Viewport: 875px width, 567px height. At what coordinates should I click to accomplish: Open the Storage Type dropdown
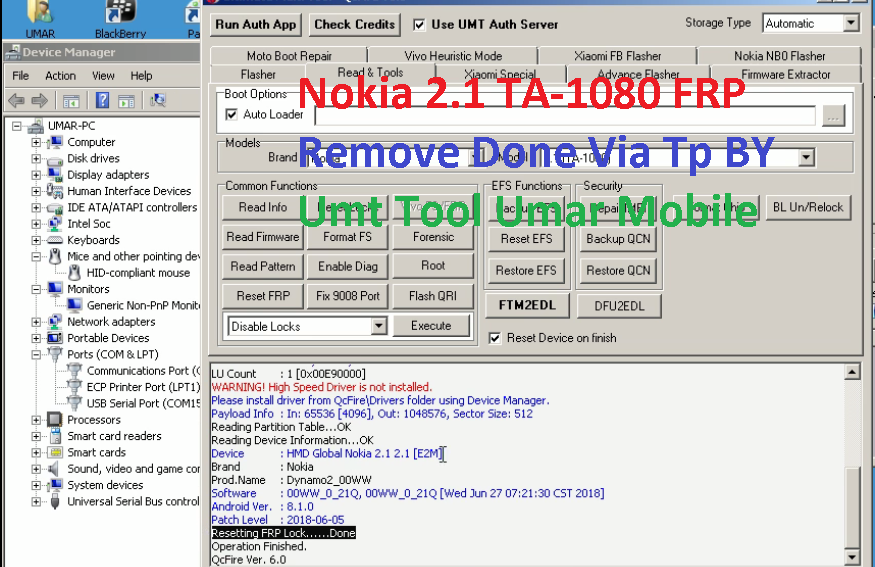[x=850, y=23]
